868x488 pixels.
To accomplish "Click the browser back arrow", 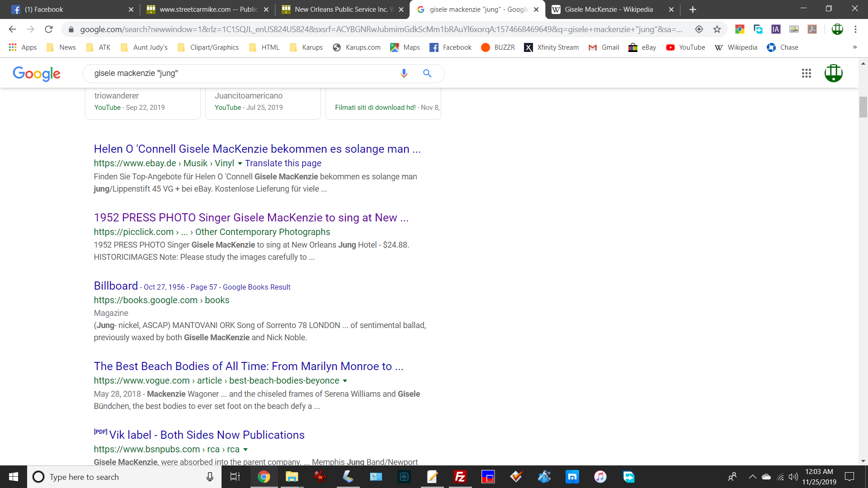I will pyautogui.click(x=12, y=29).
